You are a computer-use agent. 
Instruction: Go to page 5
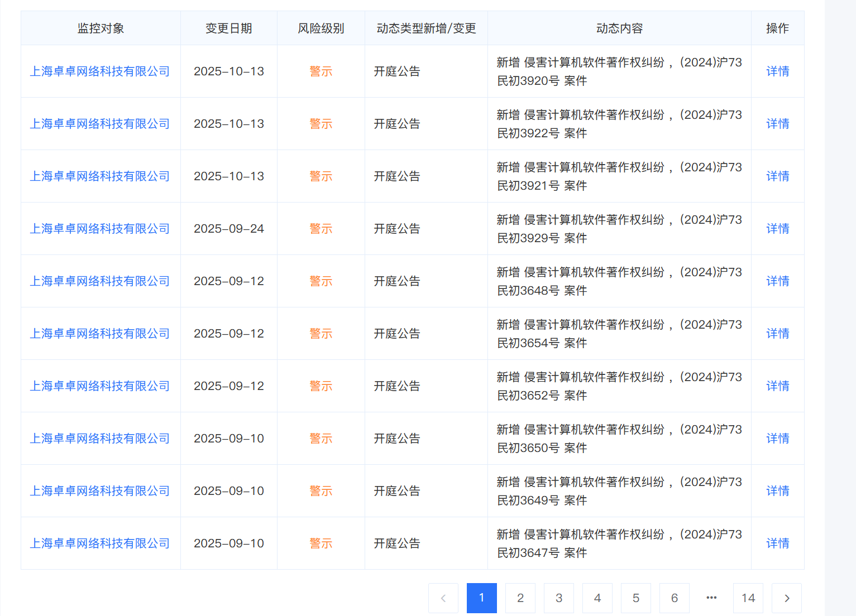[x=635, y=598]
